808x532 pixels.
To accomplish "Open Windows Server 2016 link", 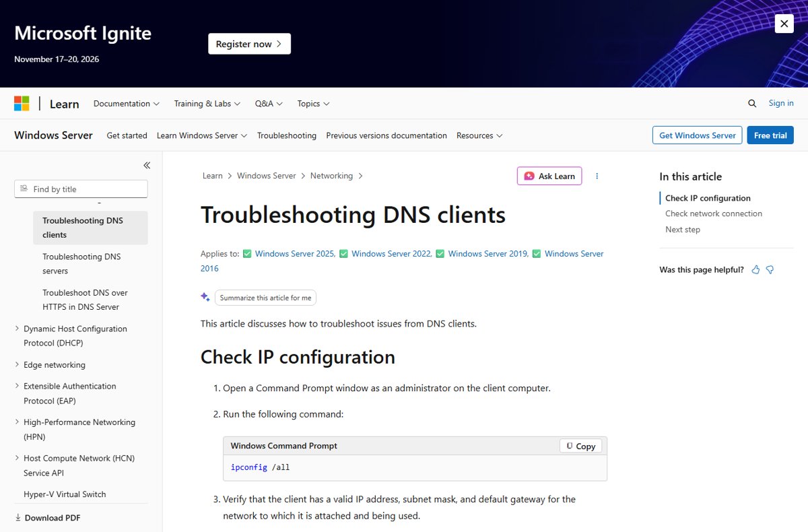I will 574,254.
